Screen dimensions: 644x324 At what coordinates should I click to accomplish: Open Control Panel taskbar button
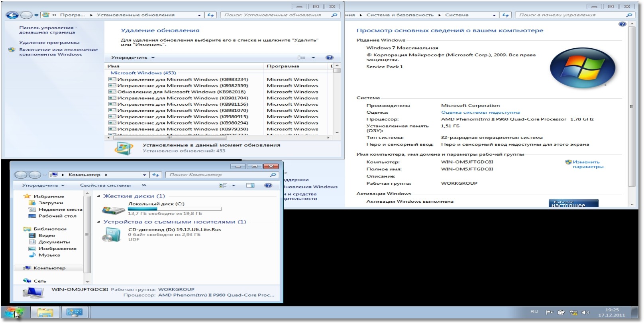(75, 312)
